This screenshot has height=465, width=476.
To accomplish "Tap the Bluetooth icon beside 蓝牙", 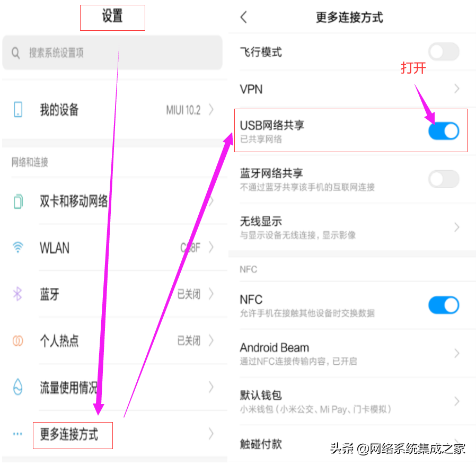I will (x=17, y=294).
